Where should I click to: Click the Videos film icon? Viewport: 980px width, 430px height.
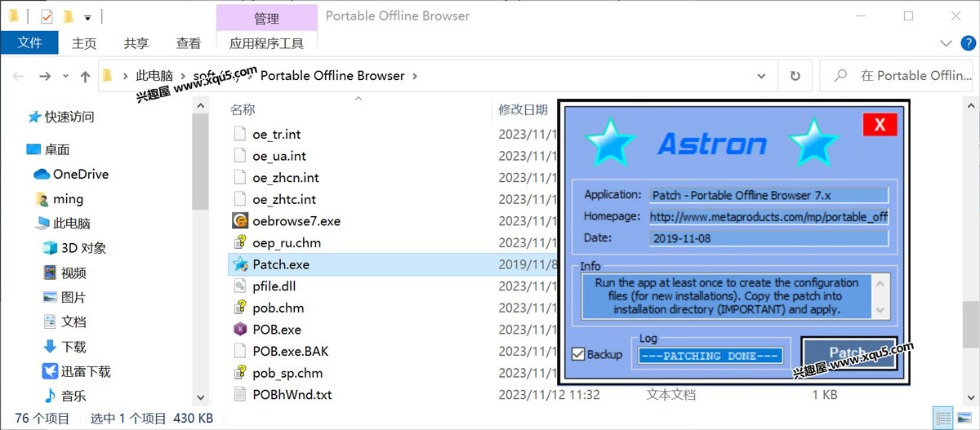click(50, 273)
